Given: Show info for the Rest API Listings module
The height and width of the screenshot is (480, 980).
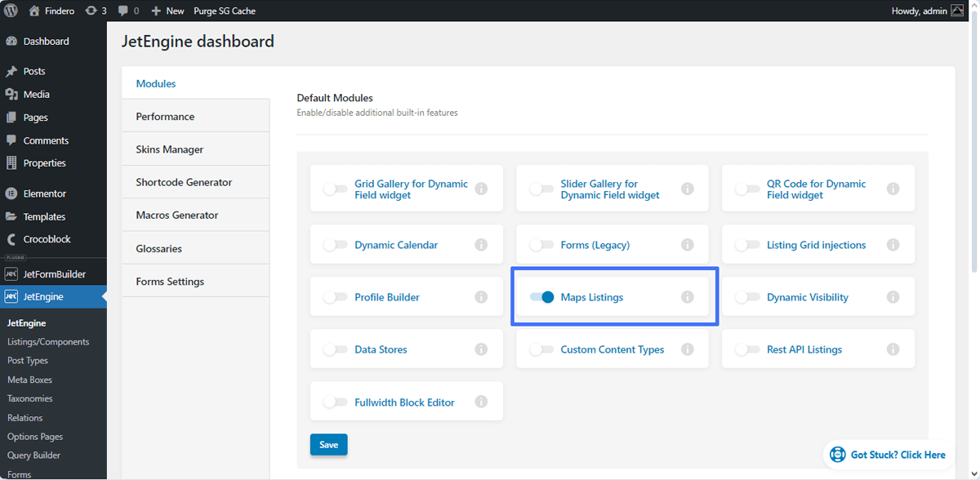Looking at the screenshot, I should coord(893,349).
